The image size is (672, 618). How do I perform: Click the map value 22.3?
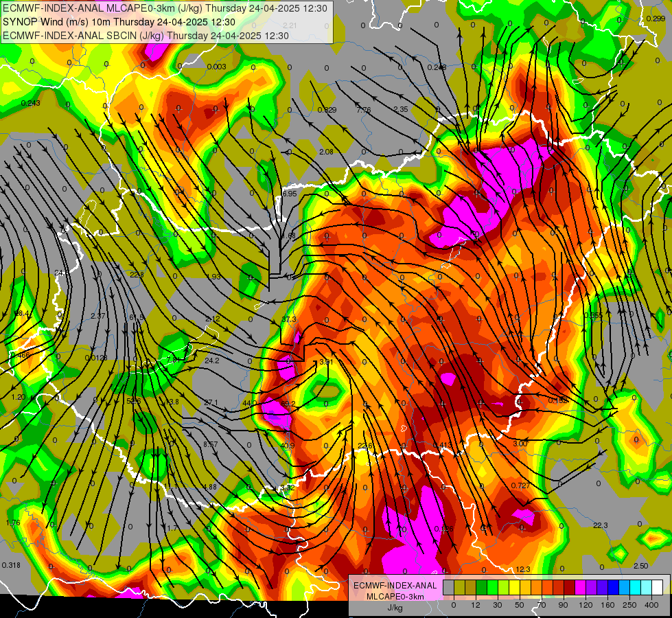tap(601, 525)
